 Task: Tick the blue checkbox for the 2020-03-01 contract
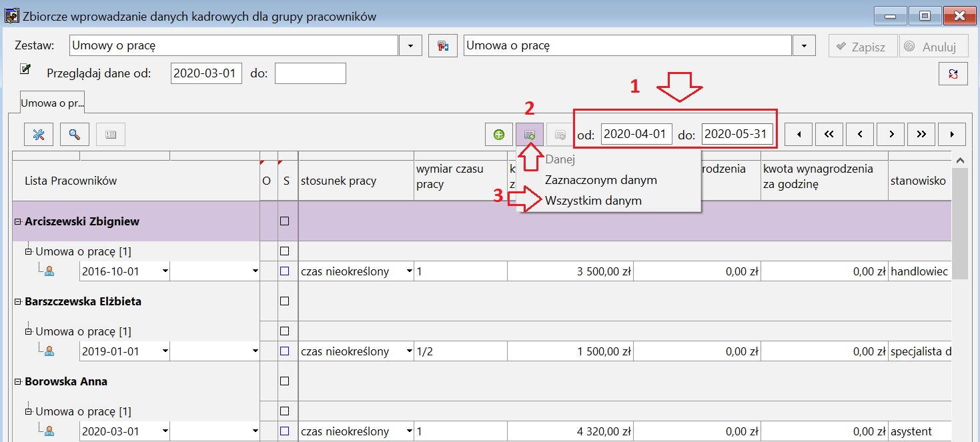point(285,431)
